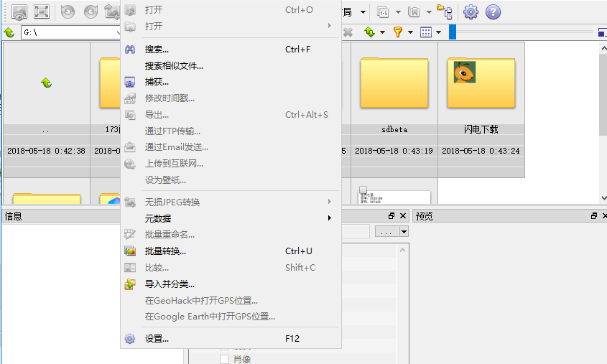The height and width of the screenshot is (364, 607).
Task: Click 通过FTP传输... menu entry
Action: click(231, 131)
